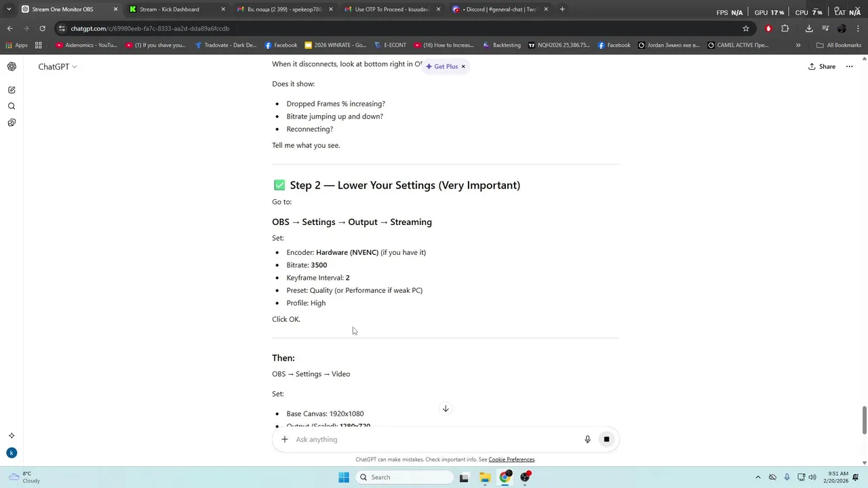Open Backtesting bookmark
868x488 pixels.
pos(502,45)
